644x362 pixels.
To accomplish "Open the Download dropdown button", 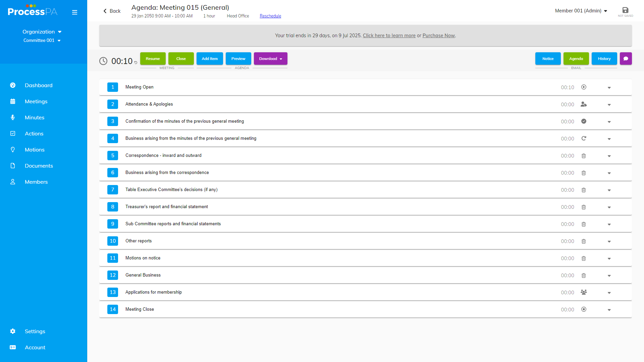I will [x=270, y=59].
